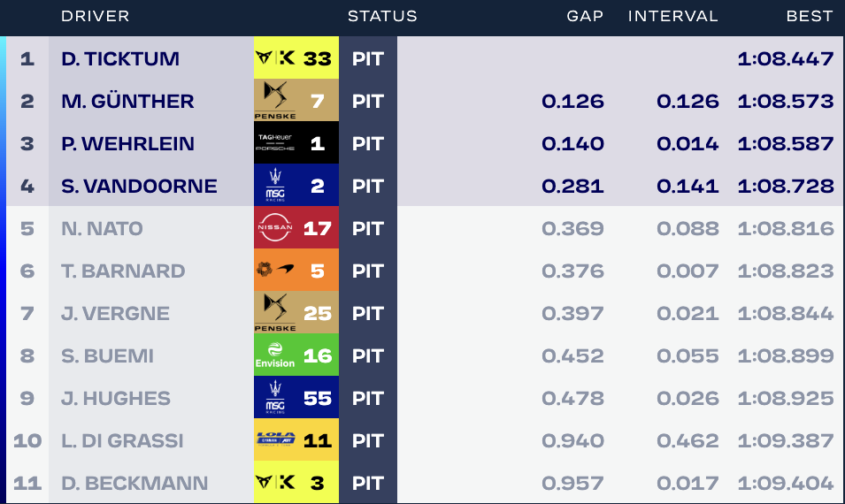
Task: Click the McLaren papaya logo, car 5
Action: 275,269
